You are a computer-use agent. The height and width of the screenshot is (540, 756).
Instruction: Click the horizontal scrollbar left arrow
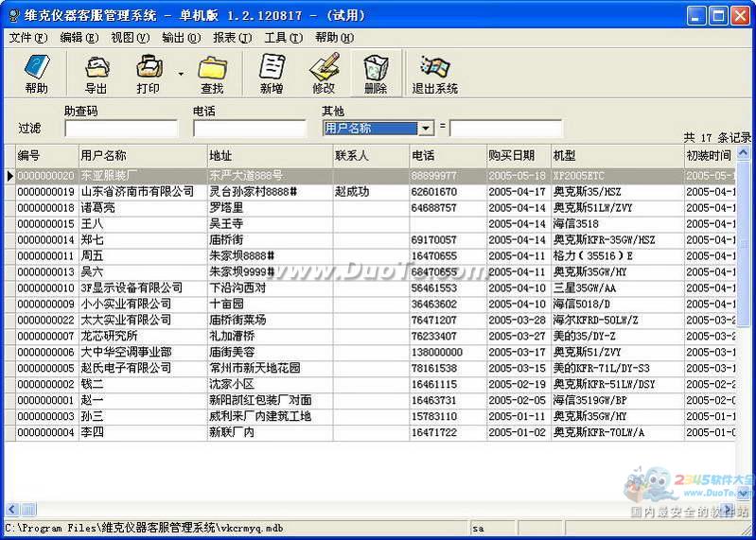(12, 509)
